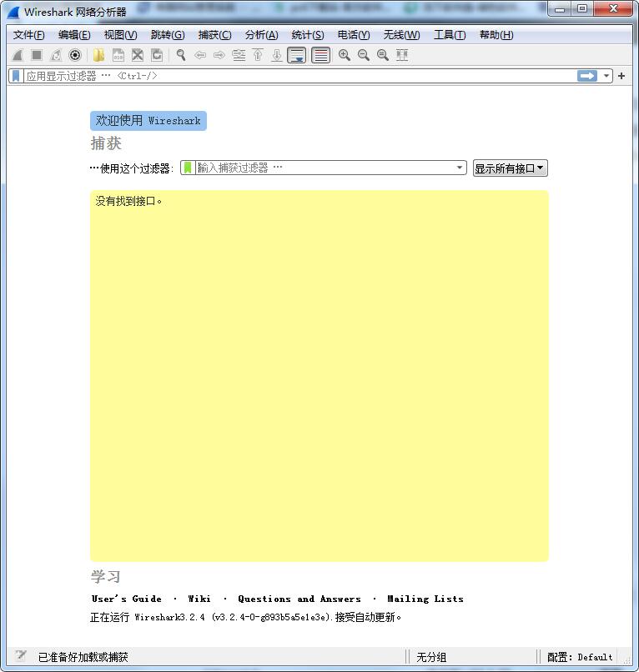Open the Questions and Answers link
The image size is (639, 672).
click(x=299, y=599)
